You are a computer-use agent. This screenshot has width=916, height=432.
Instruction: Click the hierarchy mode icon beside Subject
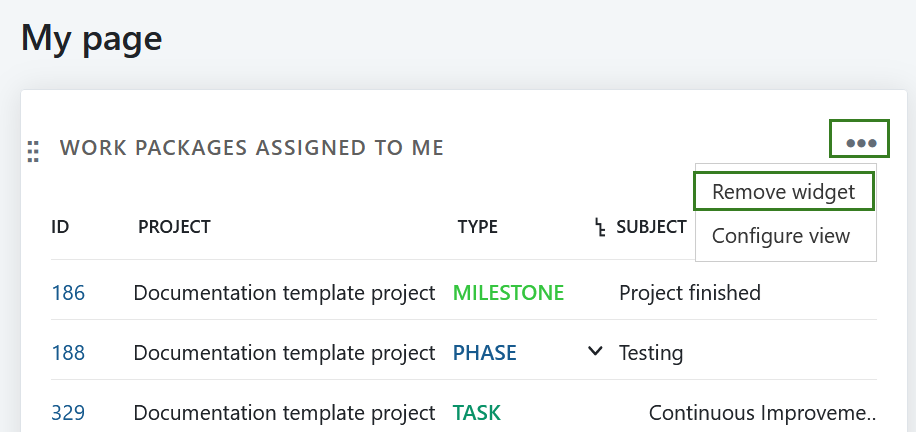pos(599,228)
